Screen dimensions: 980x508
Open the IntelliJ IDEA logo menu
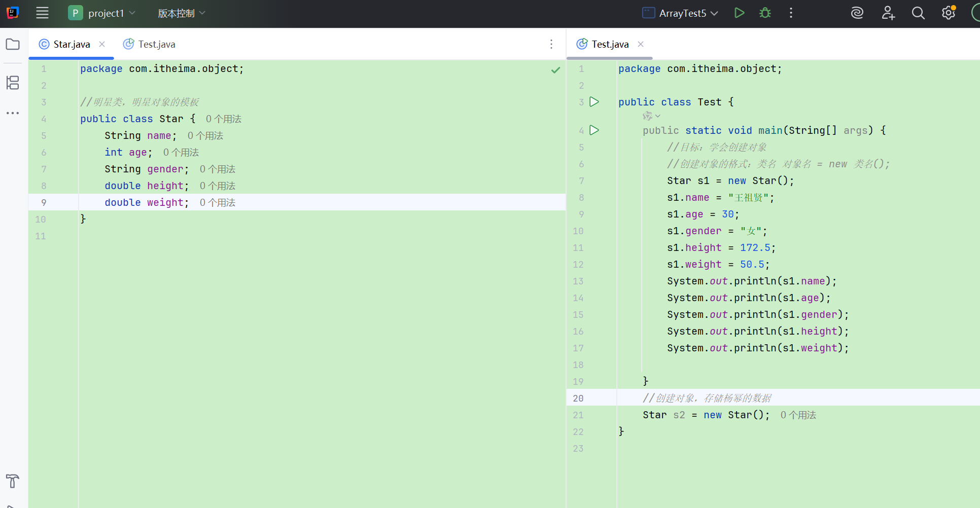click(13, 13)
